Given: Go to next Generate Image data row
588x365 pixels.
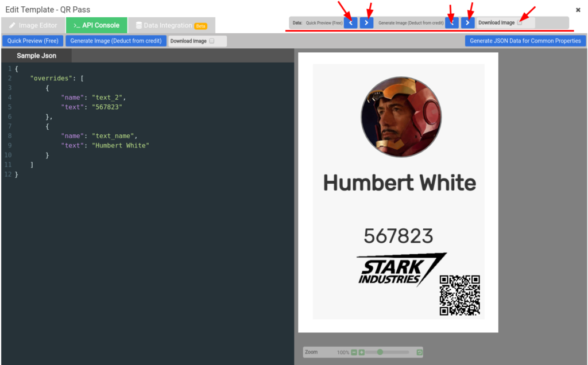Looking at the screenshot, I should tap(467, 23).
